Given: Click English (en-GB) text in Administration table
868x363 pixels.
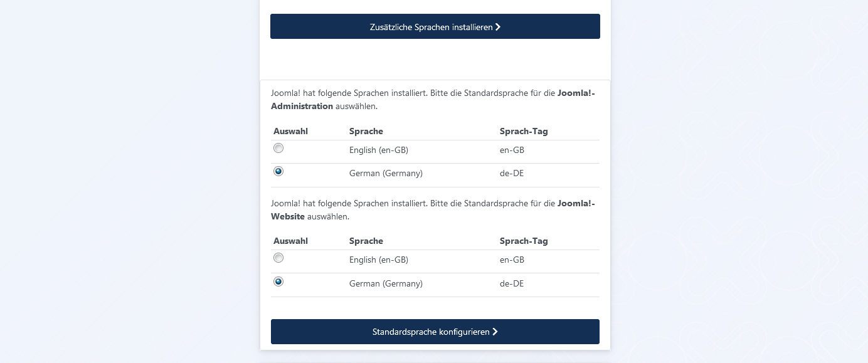Looking at the screenshot, I should (379, 150).
